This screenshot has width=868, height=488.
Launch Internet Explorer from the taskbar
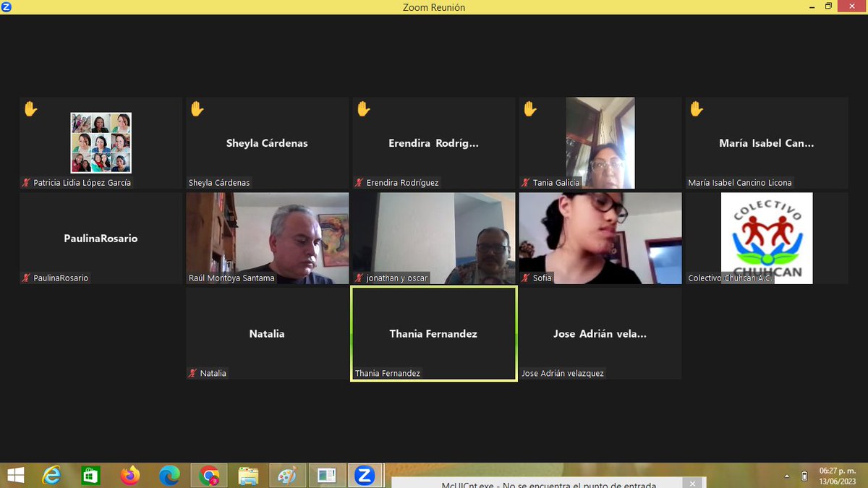[52, 475]
